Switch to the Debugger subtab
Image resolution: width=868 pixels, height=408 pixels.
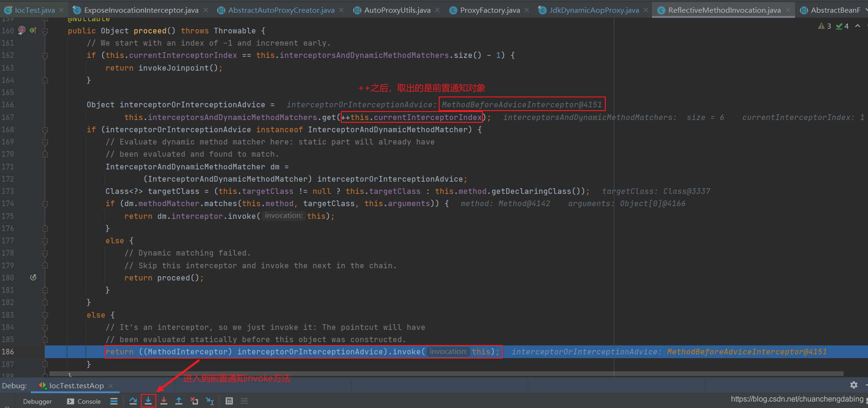coord(37,401)
